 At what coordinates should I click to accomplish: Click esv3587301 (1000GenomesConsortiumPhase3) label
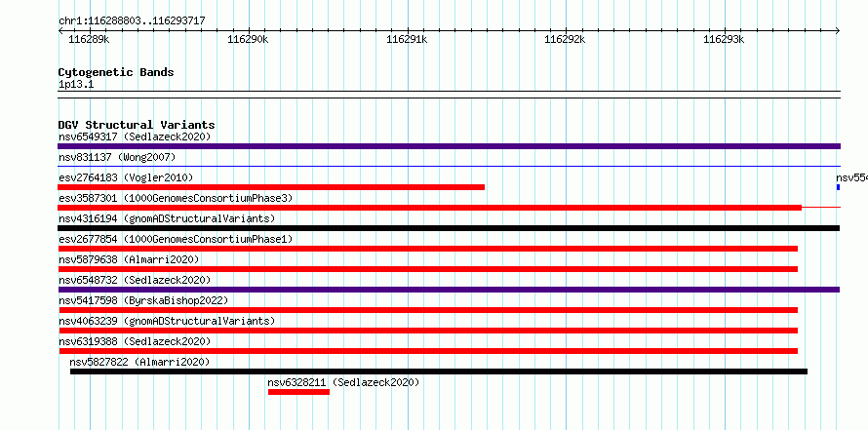176,198
